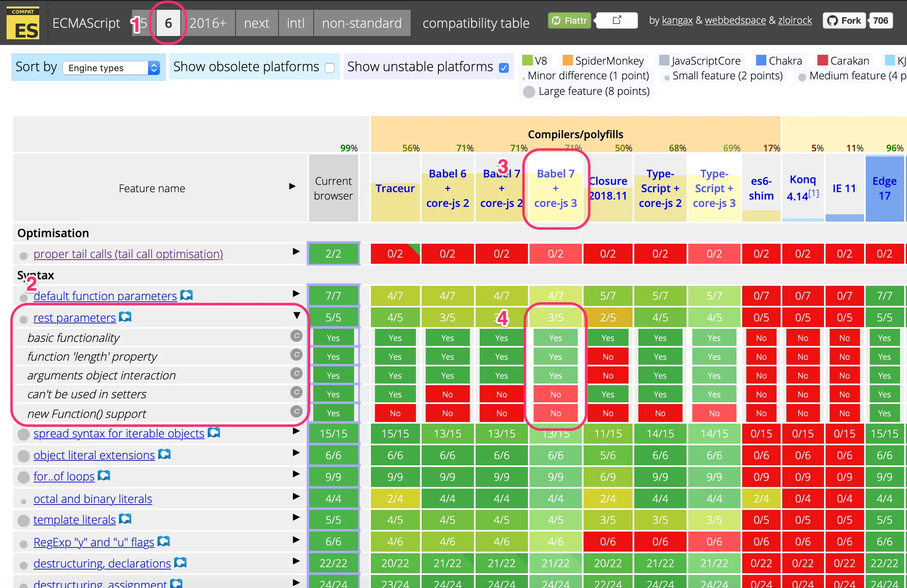Click the external link icon next to Flattr
The width and height of the screenshot is (907, 588).
pos(617,20)
